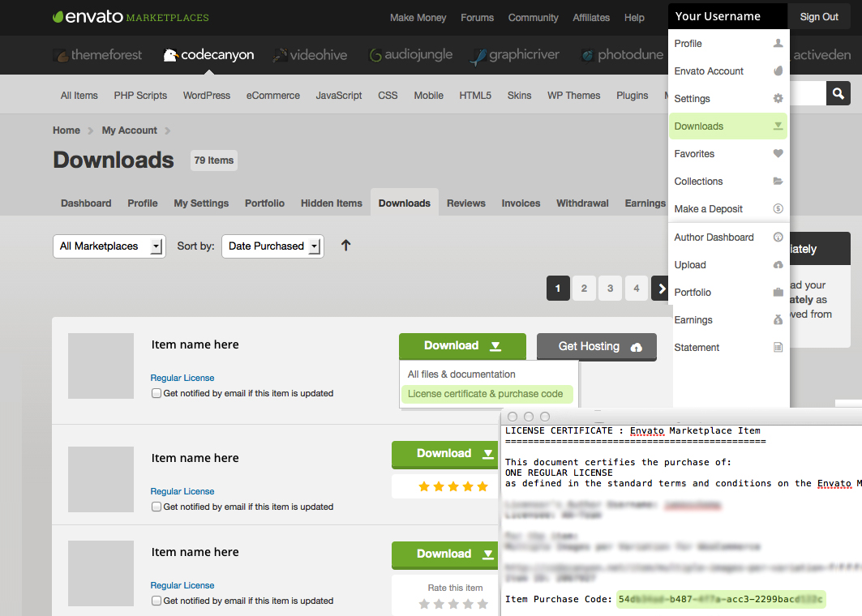Image resolution: width=862 pixels, height=616 pixels.
Task: Click the Envato Account leaf icon
Action: (778, 71)
